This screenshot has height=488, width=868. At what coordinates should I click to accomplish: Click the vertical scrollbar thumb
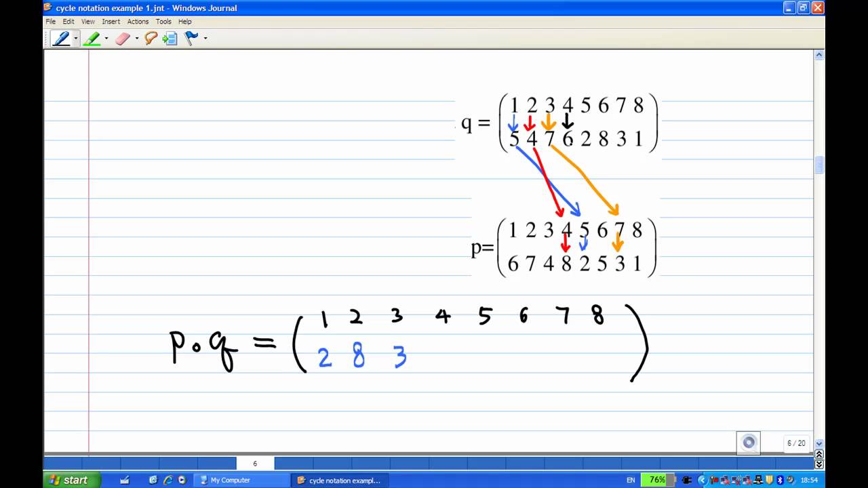819,165
